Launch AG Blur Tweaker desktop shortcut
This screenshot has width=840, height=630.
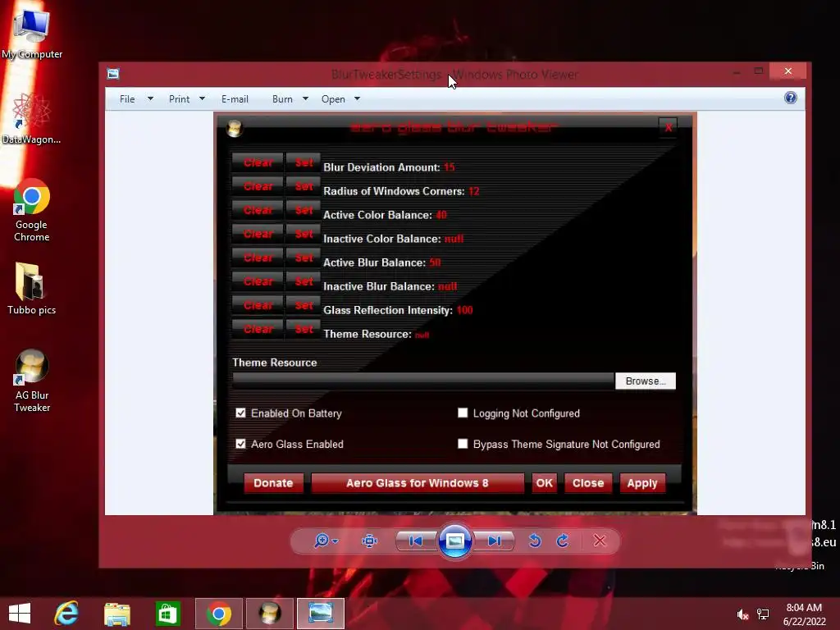32,381
